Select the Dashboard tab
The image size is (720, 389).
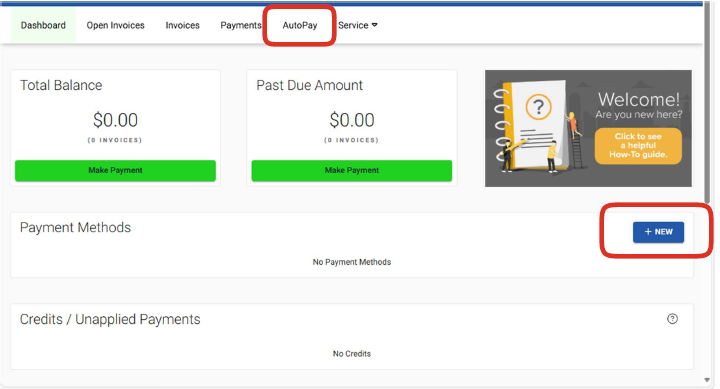tap(43, 25)
